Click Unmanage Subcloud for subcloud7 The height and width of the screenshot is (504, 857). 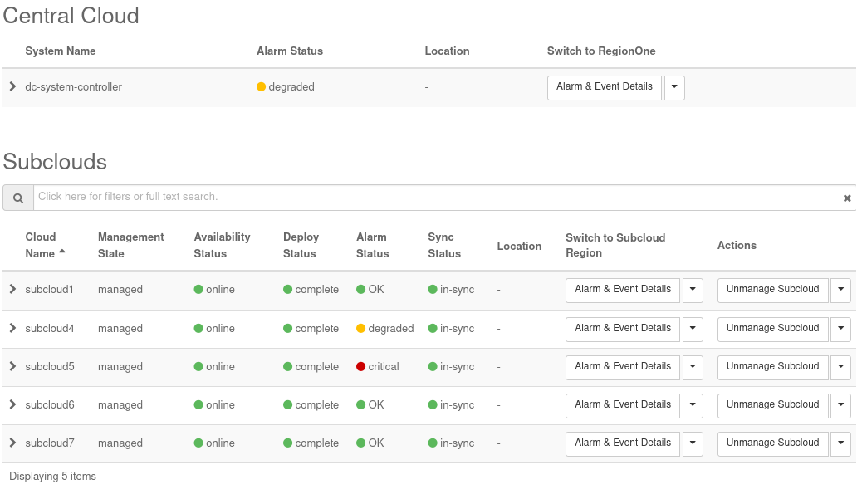[x=772, y=443]
